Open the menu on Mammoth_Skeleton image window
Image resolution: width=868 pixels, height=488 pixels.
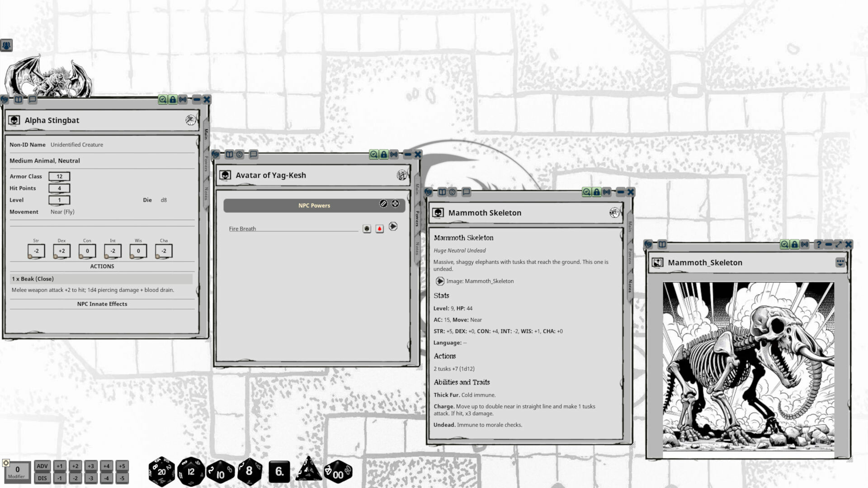tap(840, 262)
